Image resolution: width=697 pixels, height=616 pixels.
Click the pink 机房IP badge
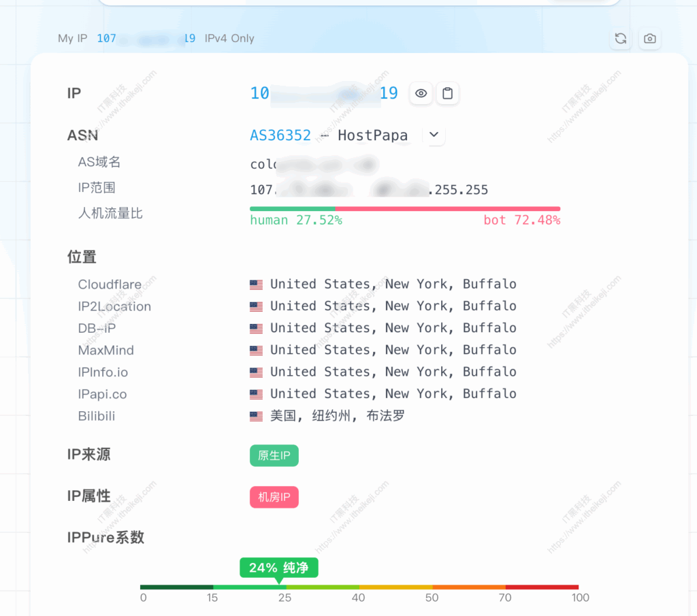[274, 497]
